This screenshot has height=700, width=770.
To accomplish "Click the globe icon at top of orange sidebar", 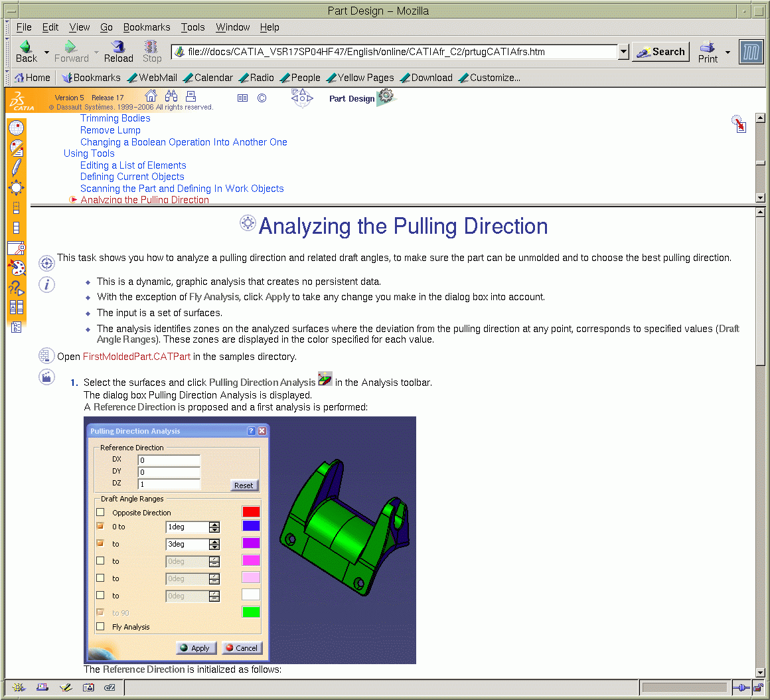I will (x=16, y=128).
